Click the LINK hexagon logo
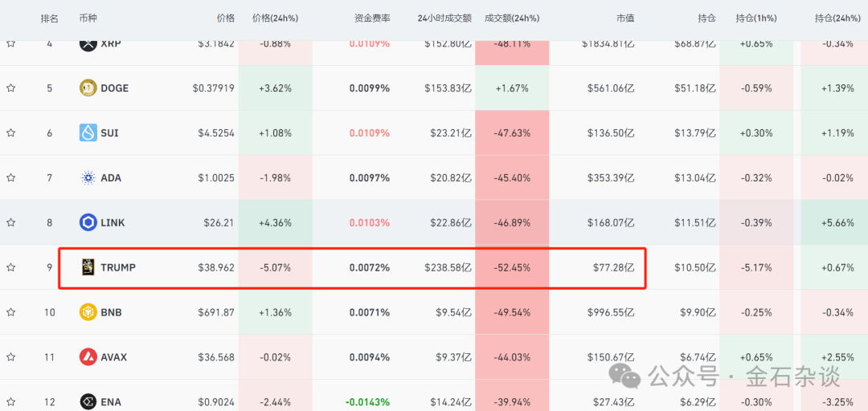 pyautogui.click(x=88, y=222)
